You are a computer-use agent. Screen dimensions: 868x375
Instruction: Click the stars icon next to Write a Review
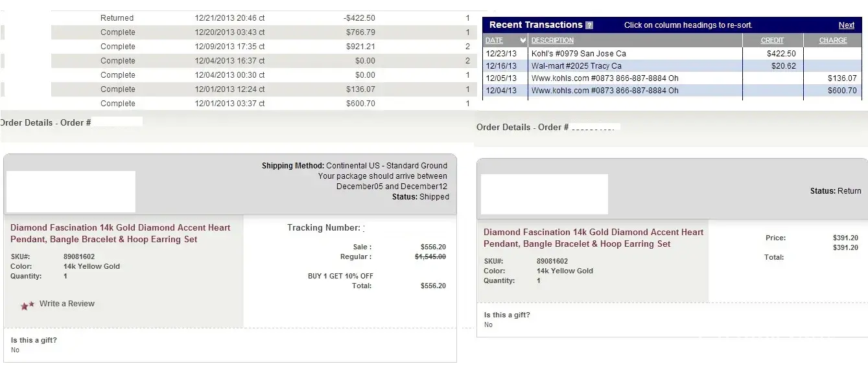27,305
